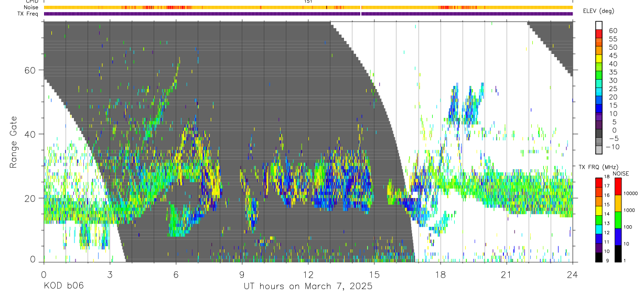Screen dimensions: 644x297
Task: Click the purple TX Freq strip above the plot
Action: 308,14
